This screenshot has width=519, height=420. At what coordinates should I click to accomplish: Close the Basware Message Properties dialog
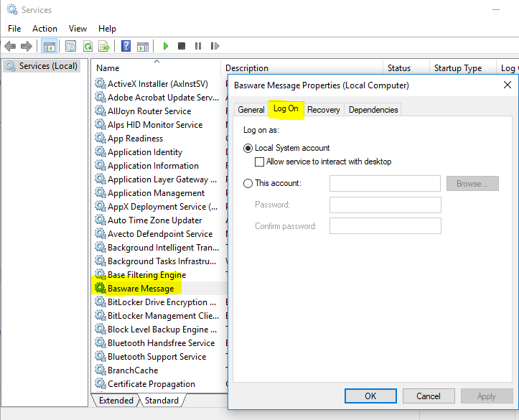pos(507,85)
